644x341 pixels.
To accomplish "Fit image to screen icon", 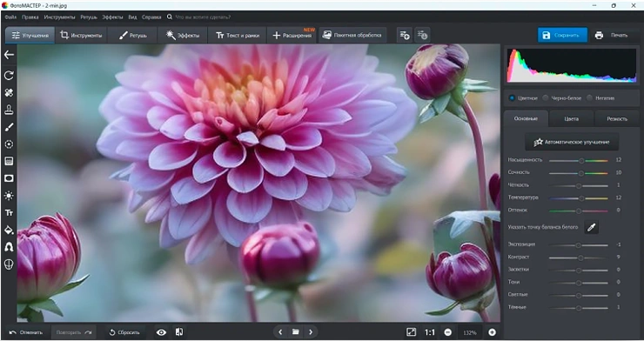I will coord(411,332).
